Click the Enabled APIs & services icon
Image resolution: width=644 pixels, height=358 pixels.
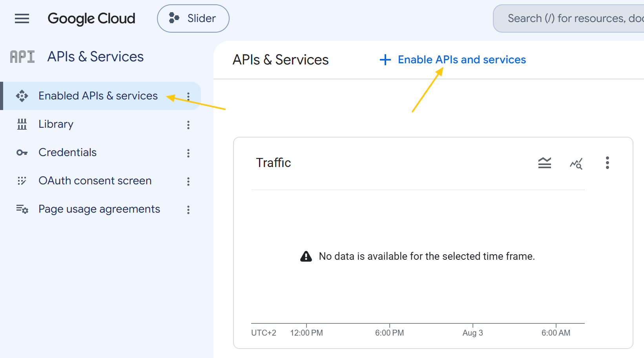coord(22,96)
